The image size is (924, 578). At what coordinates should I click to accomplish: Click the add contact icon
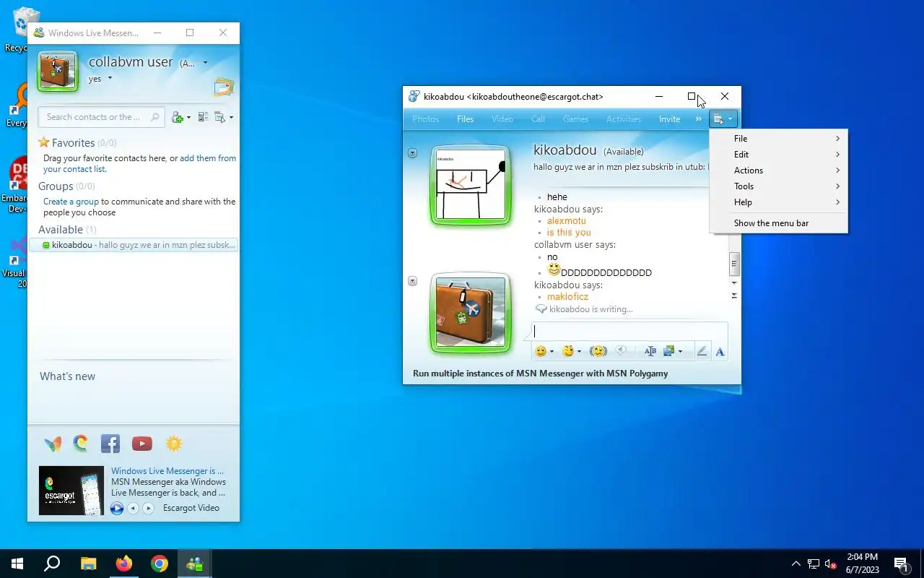click(x=178, y=117)
